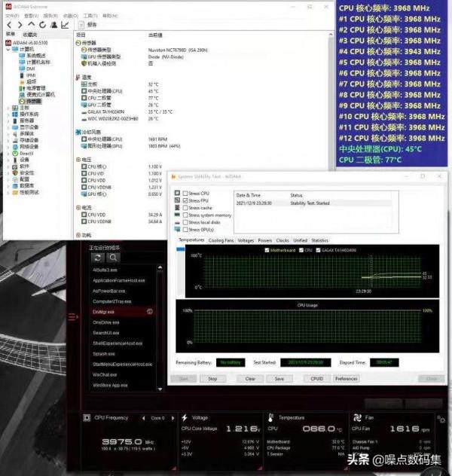
Task: Click the Preferences button
Action: [x=347, y=378]
